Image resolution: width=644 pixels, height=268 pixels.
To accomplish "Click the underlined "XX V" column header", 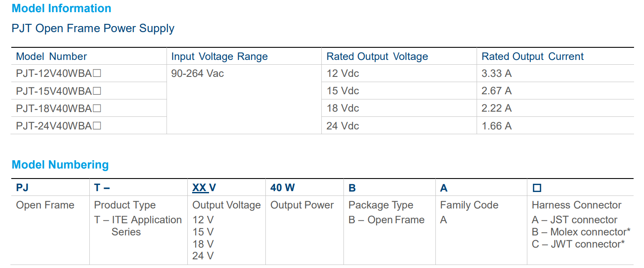I will point(204,188).
